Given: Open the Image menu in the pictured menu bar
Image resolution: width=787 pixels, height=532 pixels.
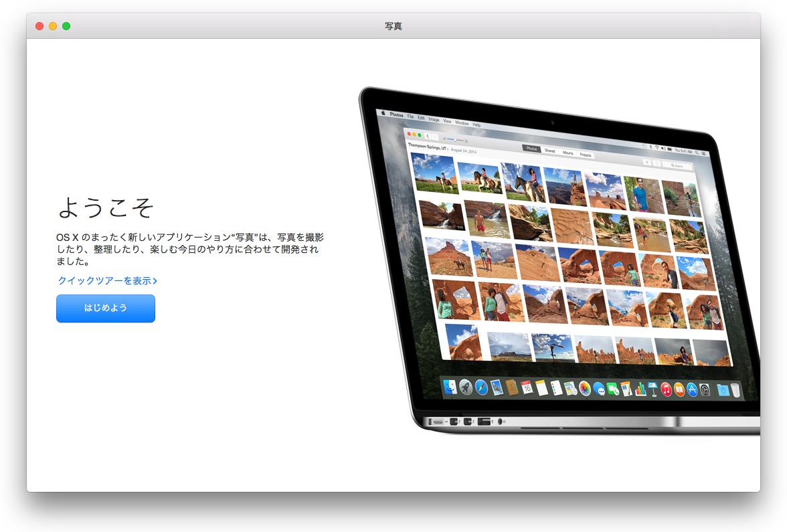Looking at the screenshot, I should point(434,119).
